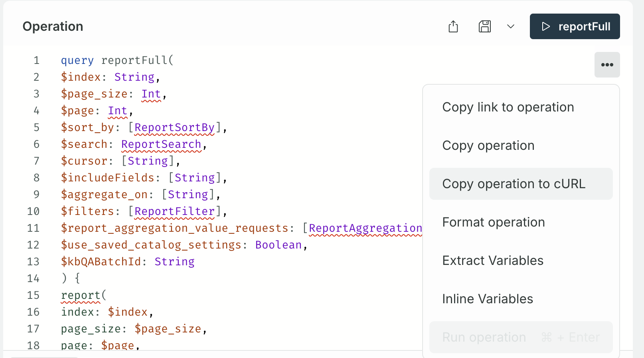Select Format operation menu entry

pyautogui.click(x=521, y=222)
